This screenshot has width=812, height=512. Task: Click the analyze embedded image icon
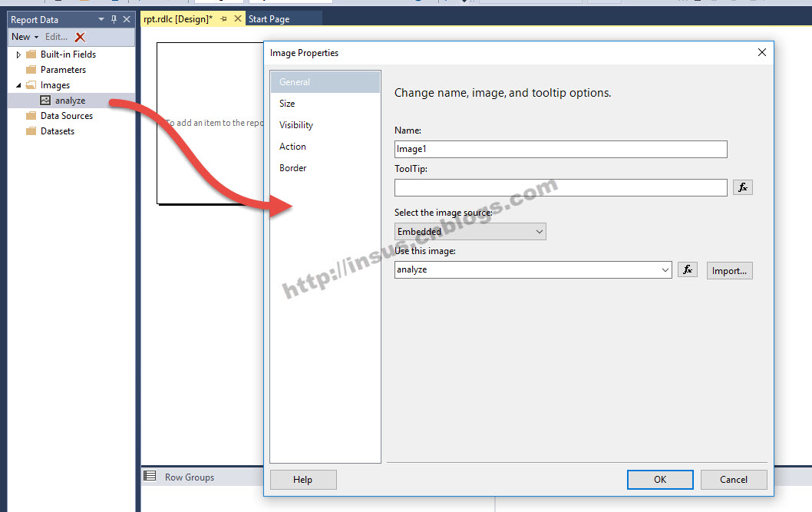point(45,101)
